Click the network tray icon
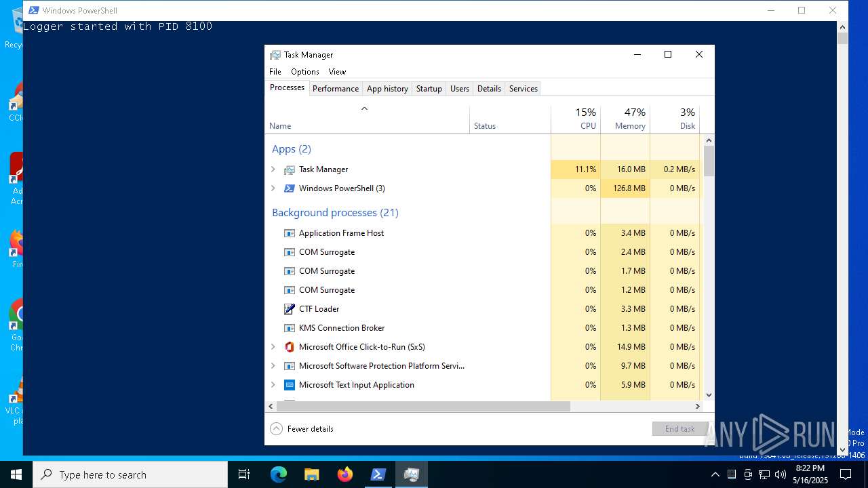This screenshot has height=488, width=868. click(764, 474)
